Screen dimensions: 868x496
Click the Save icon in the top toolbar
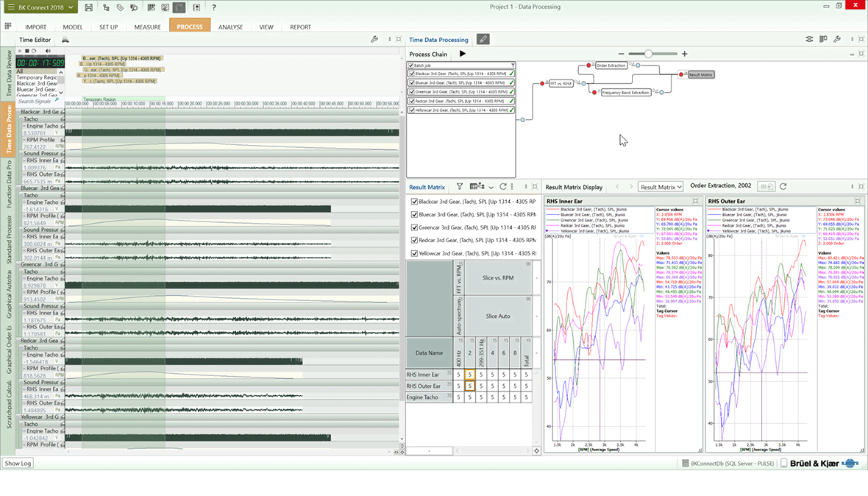pyautogui.click(x=89, y=7)
